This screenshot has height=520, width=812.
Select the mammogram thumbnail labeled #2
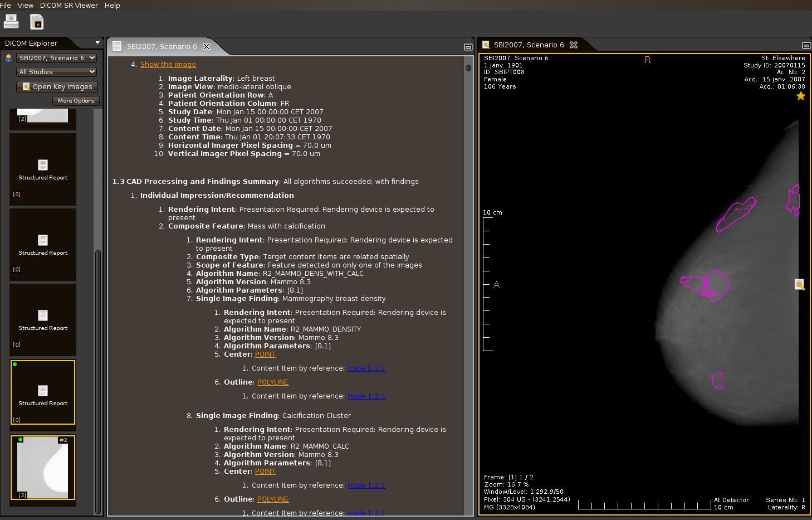[x=43, y=468]
